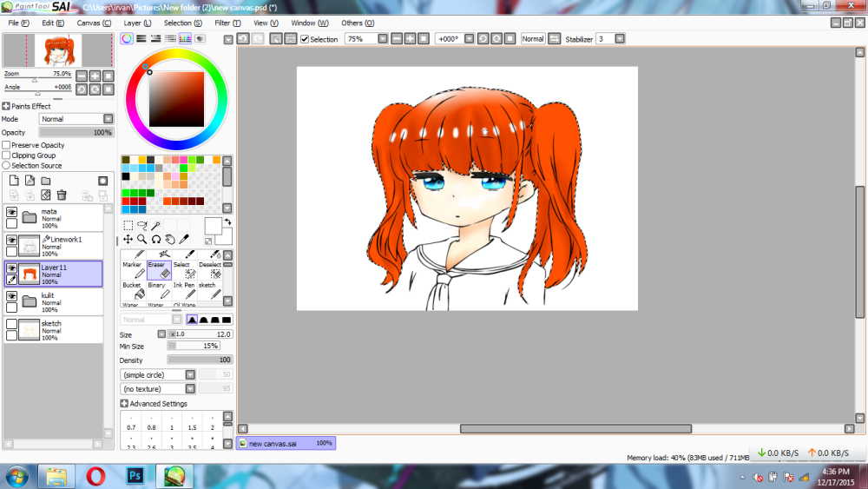Open the Window menu

coord(310,23)
